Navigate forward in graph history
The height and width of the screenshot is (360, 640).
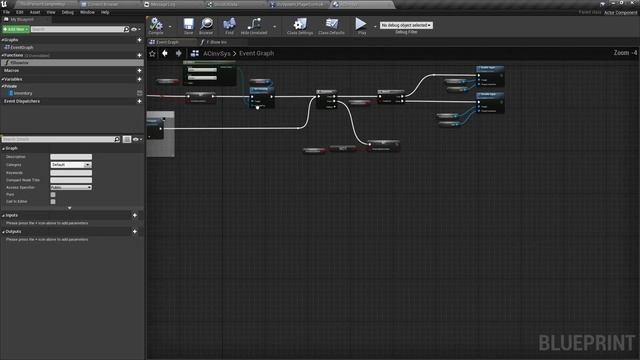tap(178, 53)
